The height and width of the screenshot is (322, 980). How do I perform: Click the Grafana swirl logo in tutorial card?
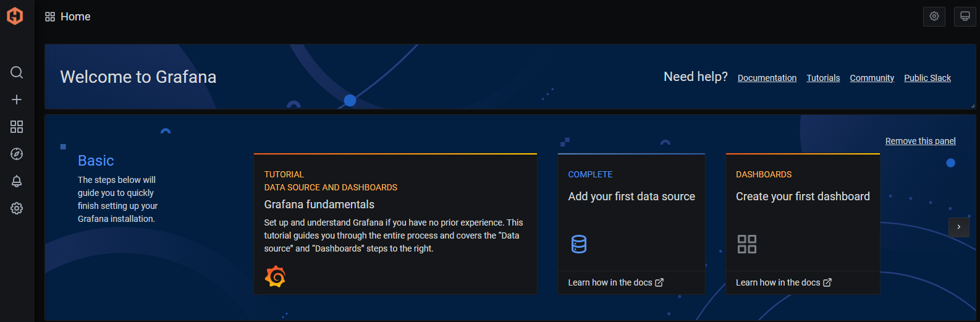point(275,276)
